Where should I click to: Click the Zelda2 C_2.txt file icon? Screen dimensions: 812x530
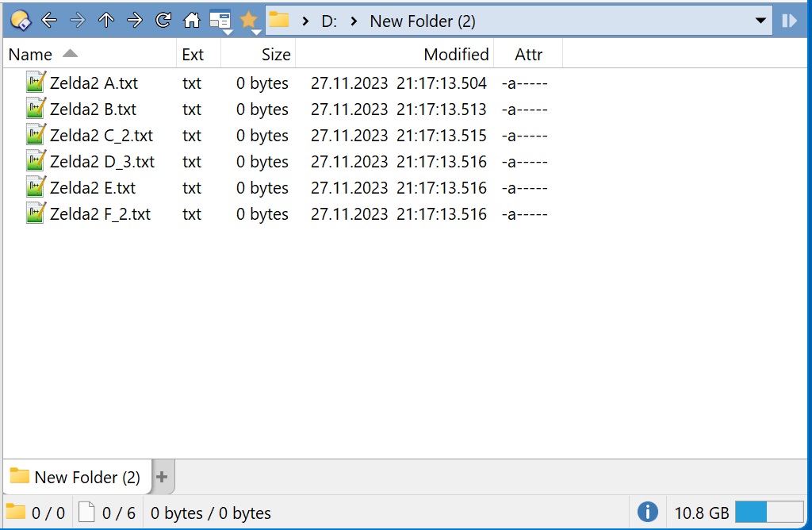(x=36, y=135)
